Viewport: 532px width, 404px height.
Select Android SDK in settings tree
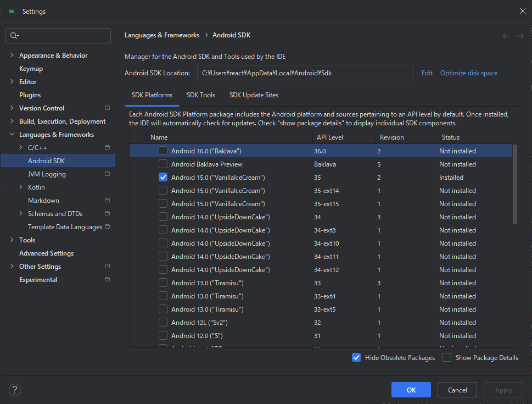tap(58, 161)
